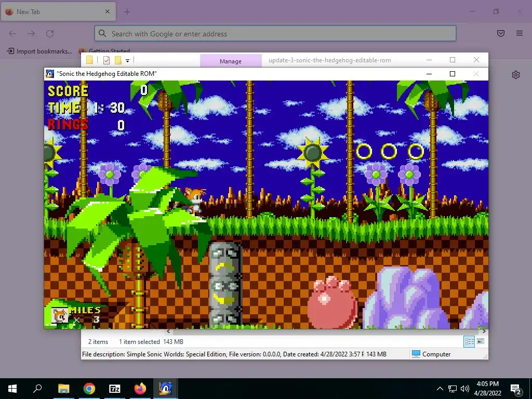532x399 pixels.
Task: Maximize the Explorer window
Action: (453, 60)
